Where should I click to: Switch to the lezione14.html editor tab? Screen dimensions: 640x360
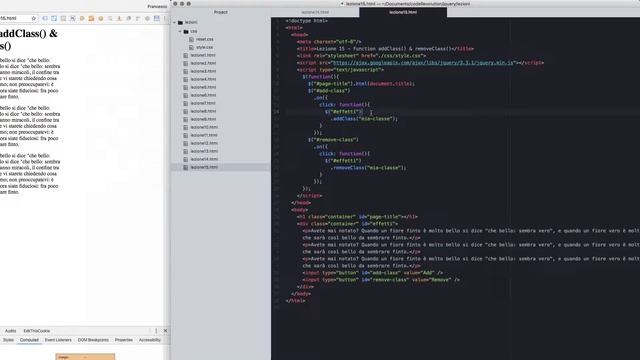pyautogui.click(x=315, y=12)
